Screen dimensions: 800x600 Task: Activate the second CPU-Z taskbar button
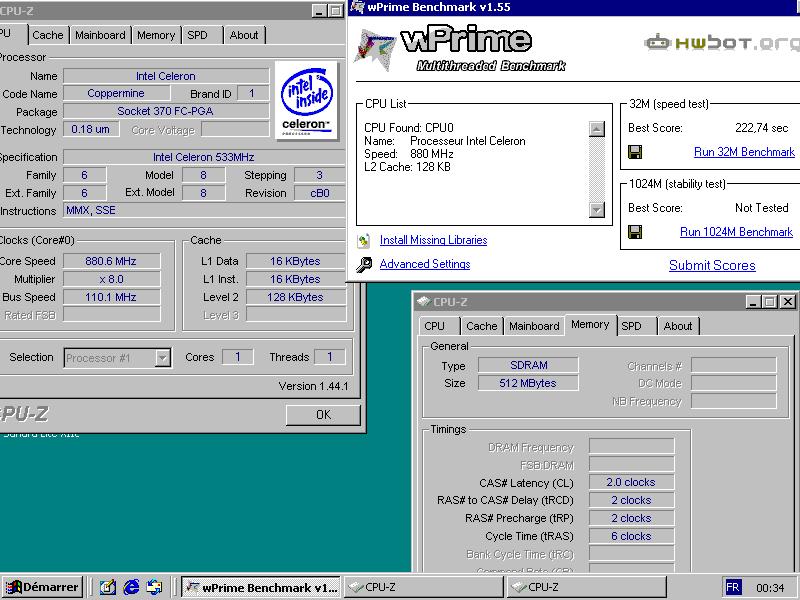[x=587, y=587]
